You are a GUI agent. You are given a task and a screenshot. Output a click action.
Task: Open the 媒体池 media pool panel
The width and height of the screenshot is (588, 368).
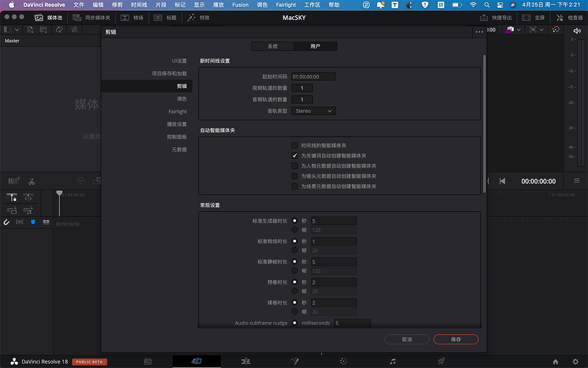(x=49, y=18)
